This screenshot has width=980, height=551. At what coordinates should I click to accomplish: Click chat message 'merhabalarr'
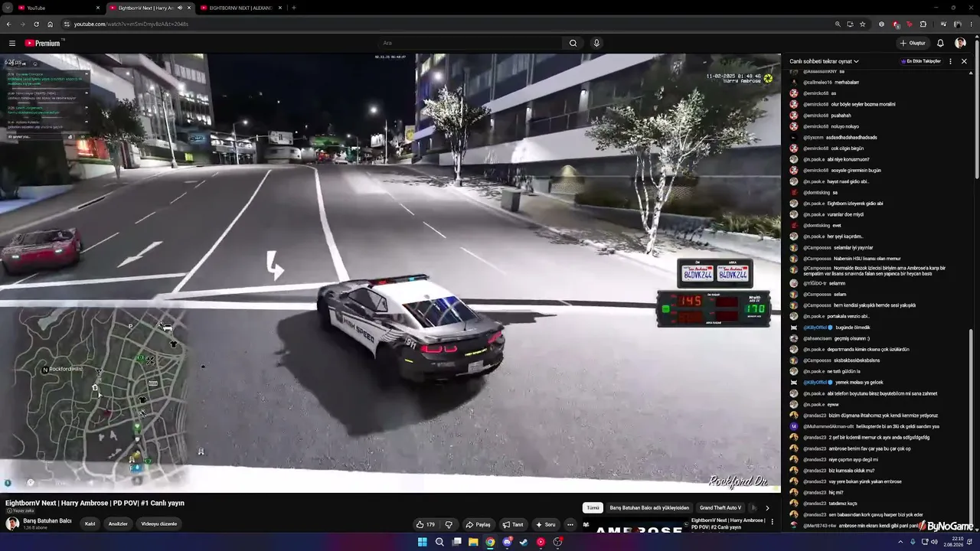tap(847, 82)
